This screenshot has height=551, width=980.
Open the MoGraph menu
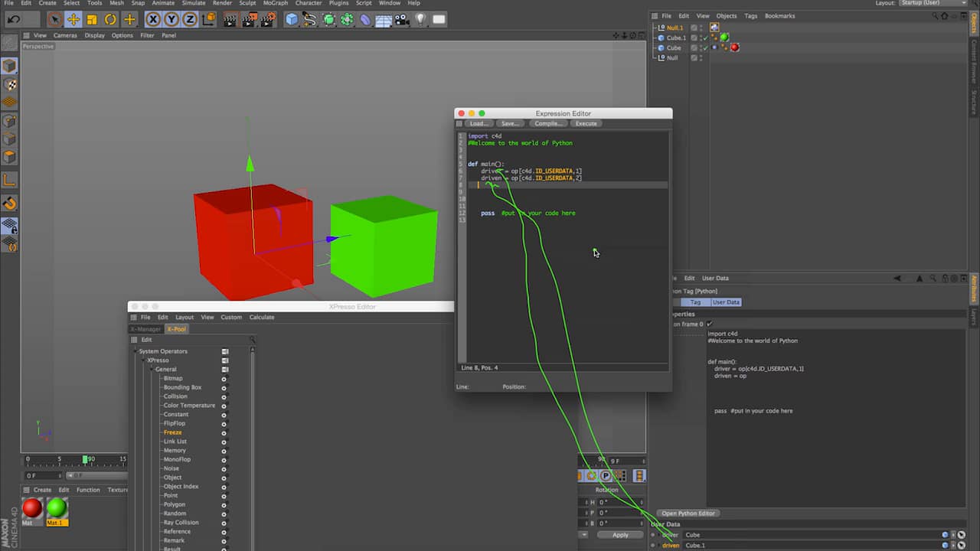click(x=276, y=3)
